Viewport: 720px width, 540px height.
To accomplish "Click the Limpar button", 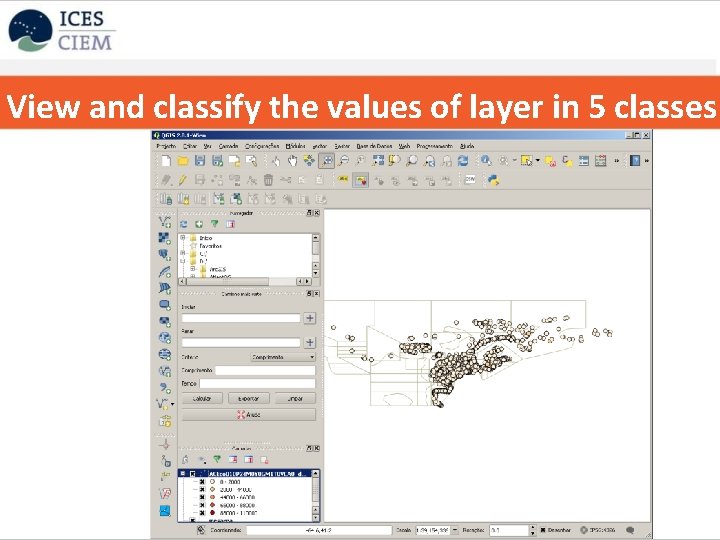I will click(x=295, y=399).
